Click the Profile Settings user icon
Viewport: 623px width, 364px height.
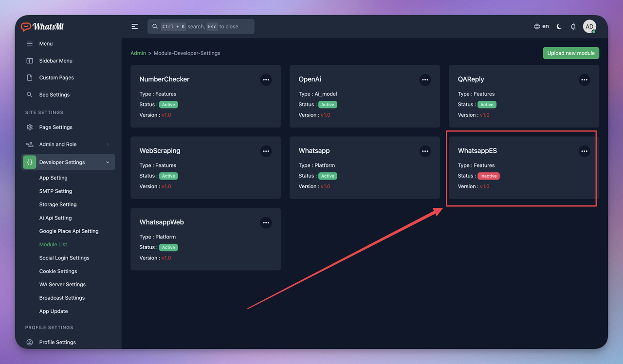click(30, 342)
